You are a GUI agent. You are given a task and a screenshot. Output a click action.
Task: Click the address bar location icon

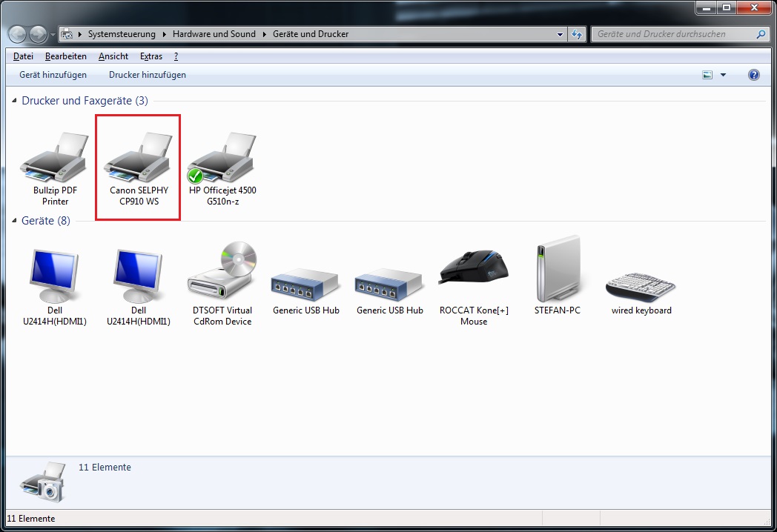click(67, 34)
